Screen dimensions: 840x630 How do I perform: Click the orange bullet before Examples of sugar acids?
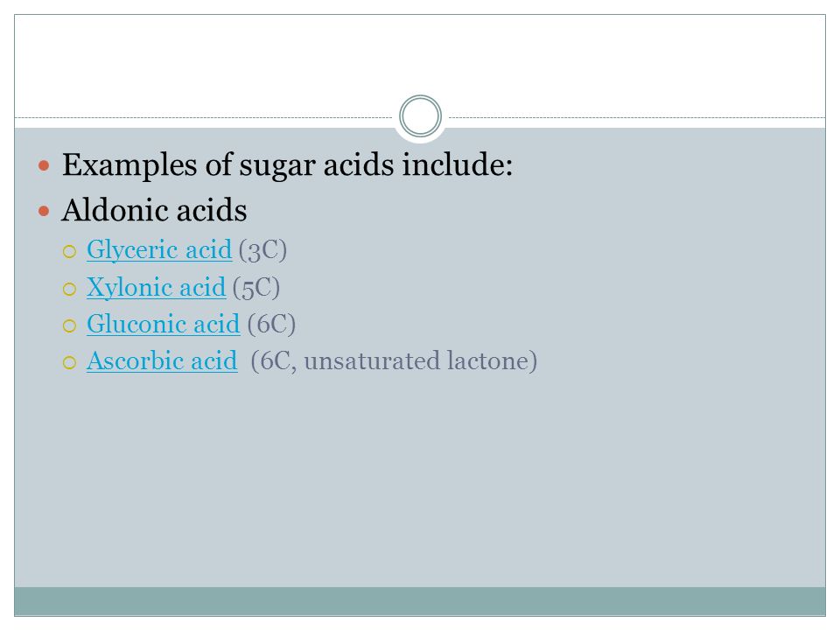44,165
